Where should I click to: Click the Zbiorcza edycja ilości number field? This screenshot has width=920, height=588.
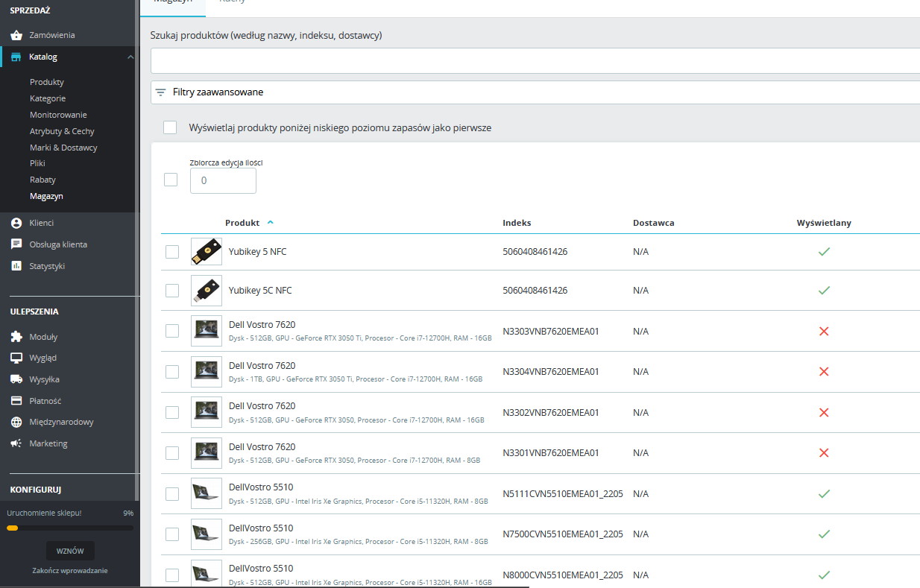pos(223,180)
